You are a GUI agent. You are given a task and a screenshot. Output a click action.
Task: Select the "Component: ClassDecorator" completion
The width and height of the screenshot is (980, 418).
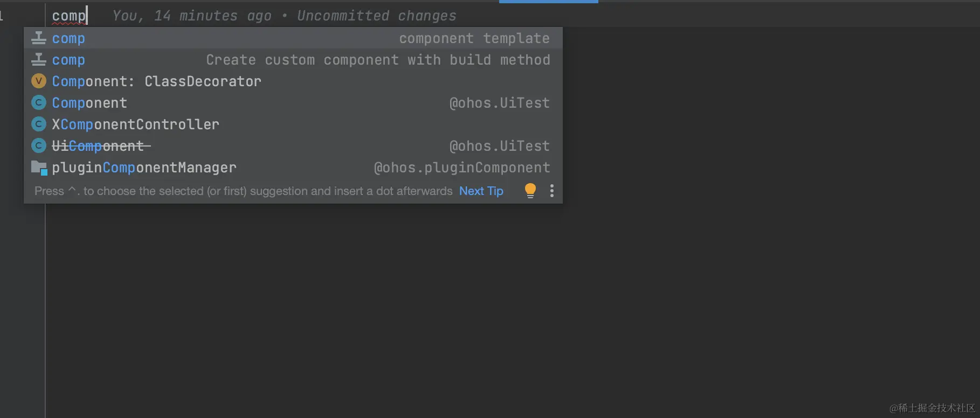click(156, 81)
